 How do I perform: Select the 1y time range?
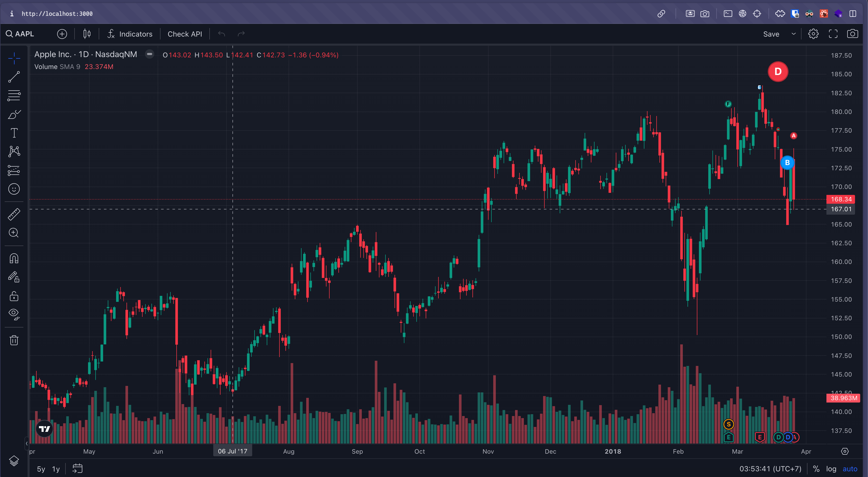[56, 469]
